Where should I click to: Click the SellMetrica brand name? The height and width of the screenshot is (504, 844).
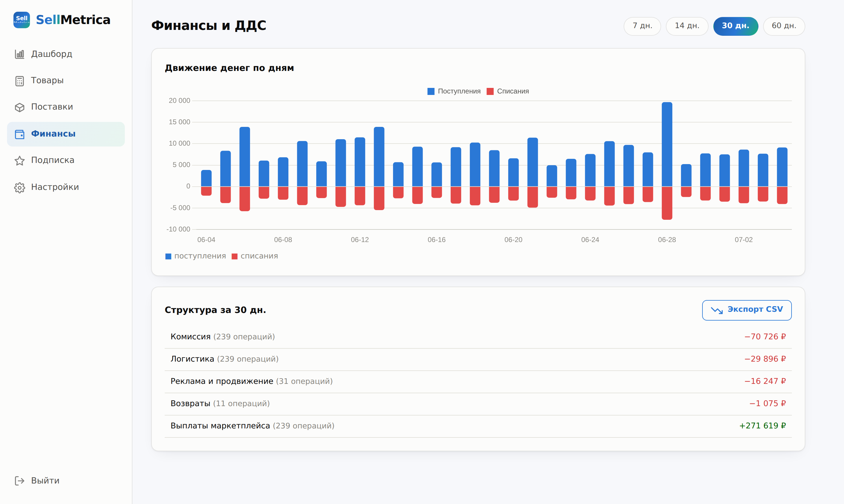73,20
